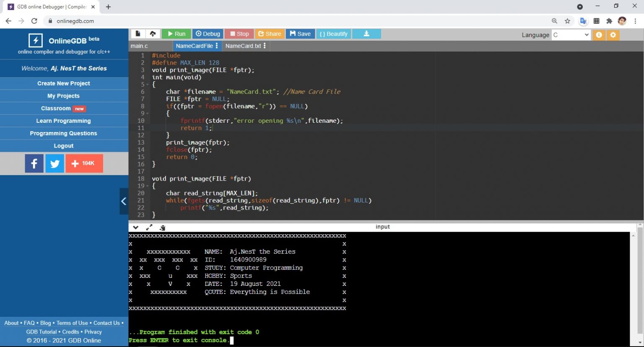Clear the console with the eraser icon
644x347 pixels.
(x=162, y=227)
